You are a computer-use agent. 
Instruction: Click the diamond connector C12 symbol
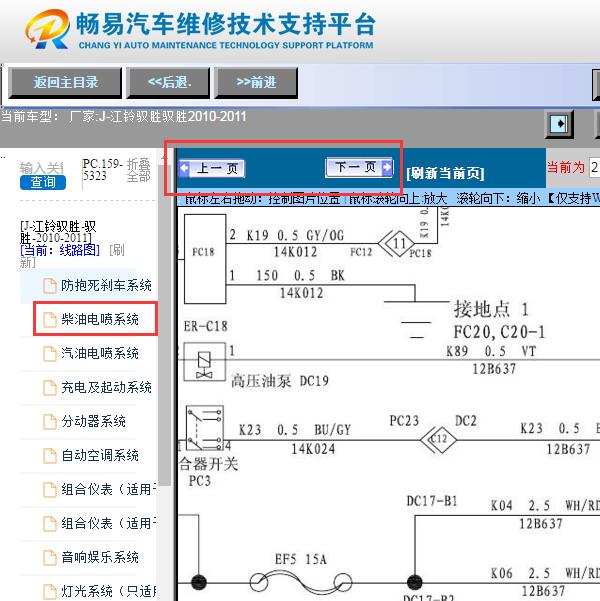439,439
